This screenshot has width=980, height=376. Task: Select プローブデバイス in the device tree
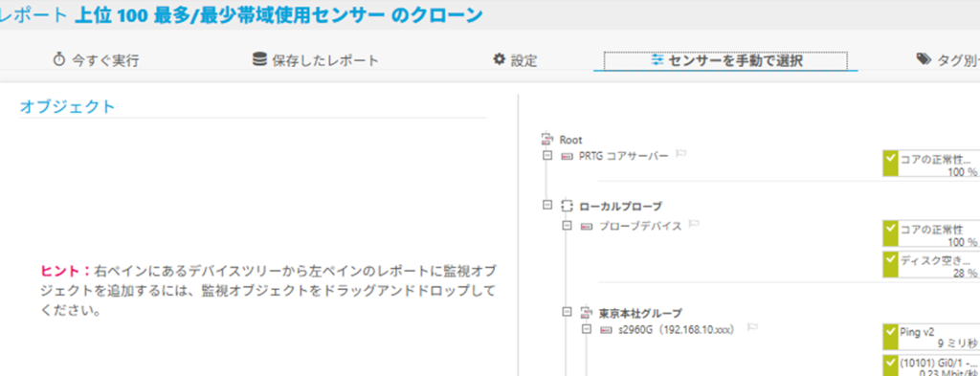(640, 226)
